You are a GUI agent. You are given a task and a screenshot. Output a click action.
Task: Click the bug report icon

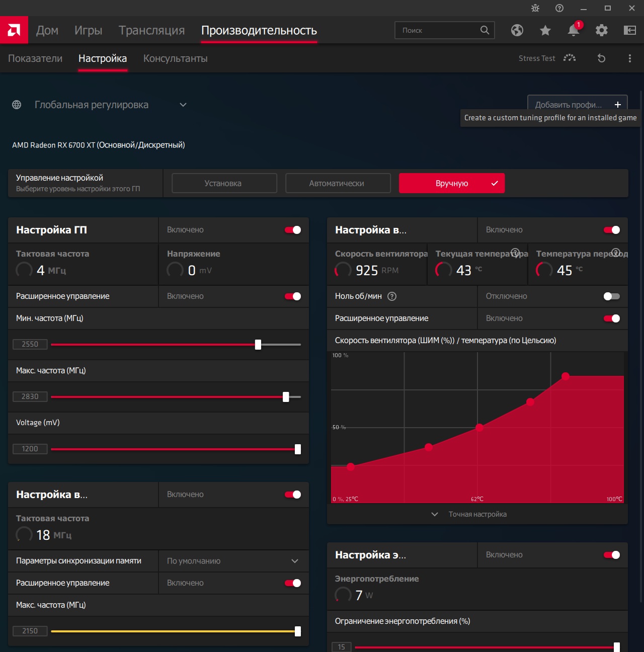[x=535, y=8]
